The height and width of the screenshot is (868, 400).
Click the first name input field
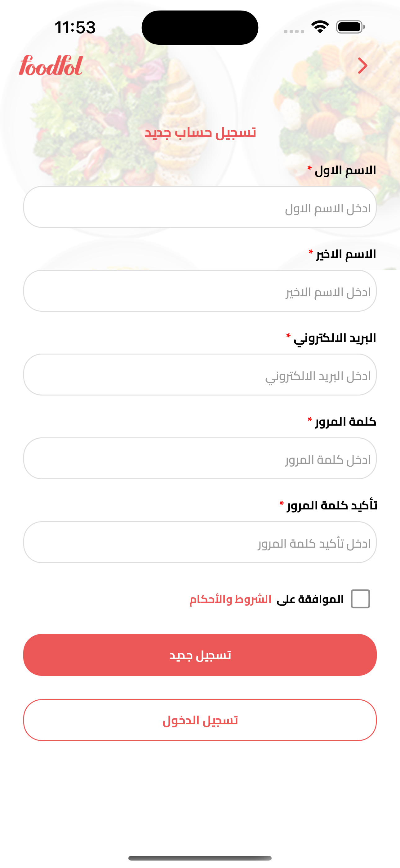point(200,208)
